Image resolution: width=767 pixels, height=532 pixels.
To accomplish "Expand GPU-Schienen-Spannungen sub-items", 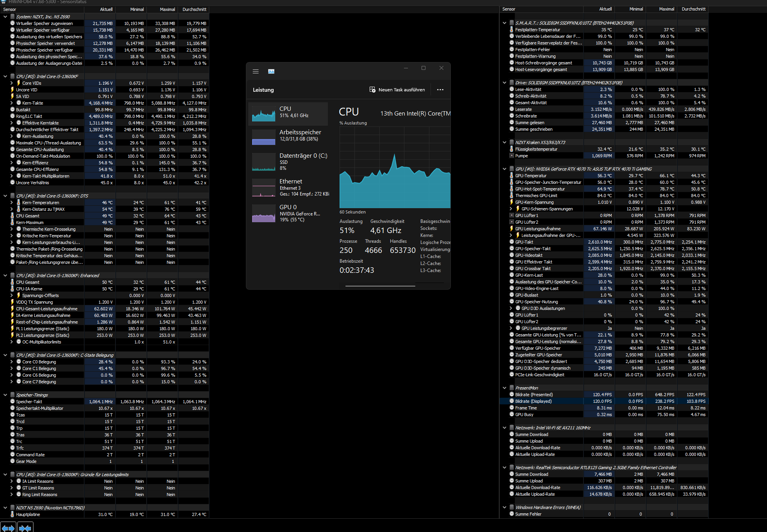I will (x=511, y=209).
